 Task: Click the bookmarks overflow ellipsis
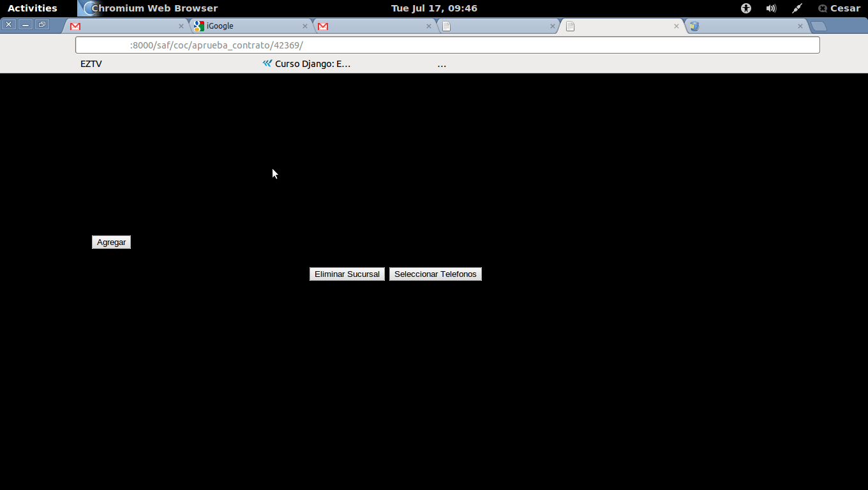[442, 64]
